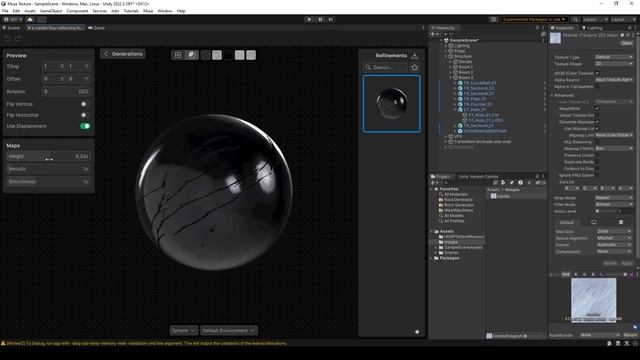
Task: Collapse Room 3 in the Hierarchy
Action: pos(451,78)
